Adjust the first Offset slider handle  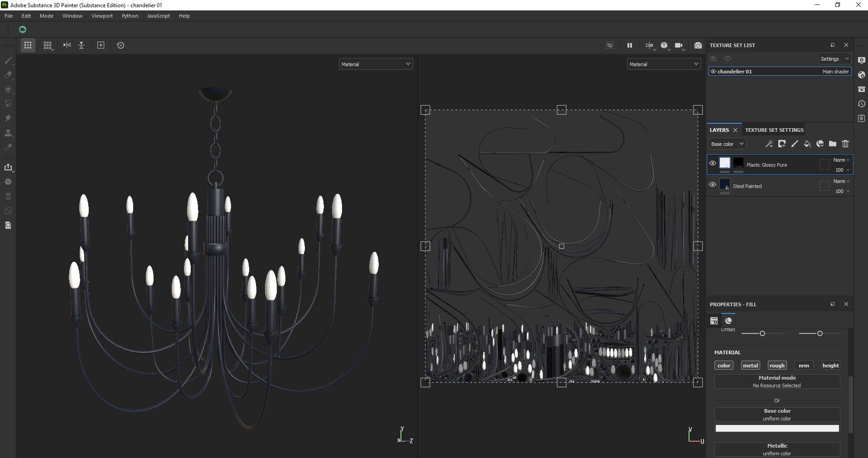(762, 333)
